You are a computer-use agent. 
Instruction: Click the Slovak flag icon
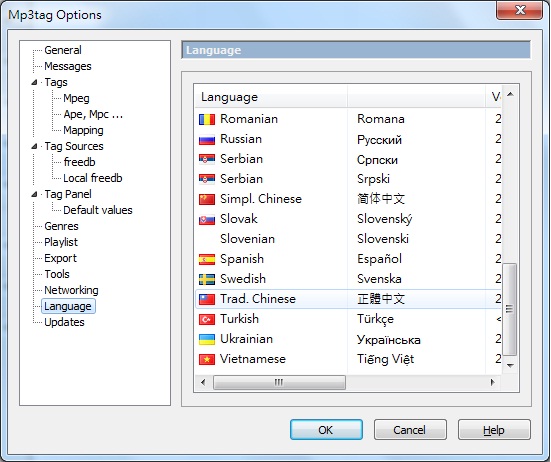click(207, 220)
